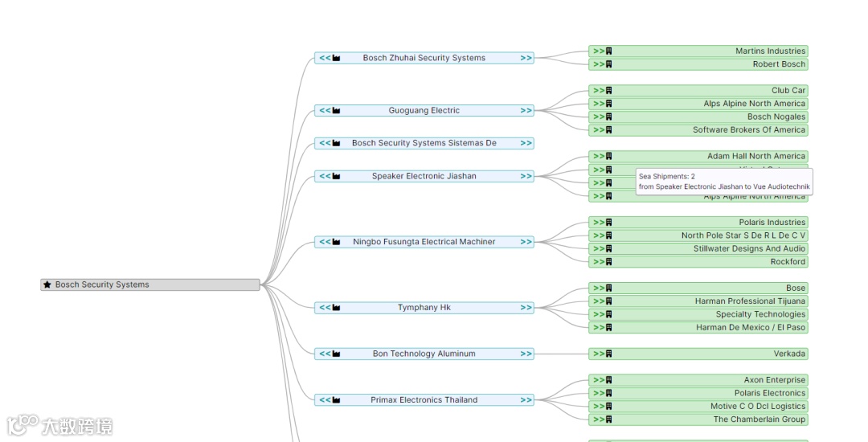
Task: Click the factory icon on Bon Technology Aluminum
Action: click(x=336, y=354)
